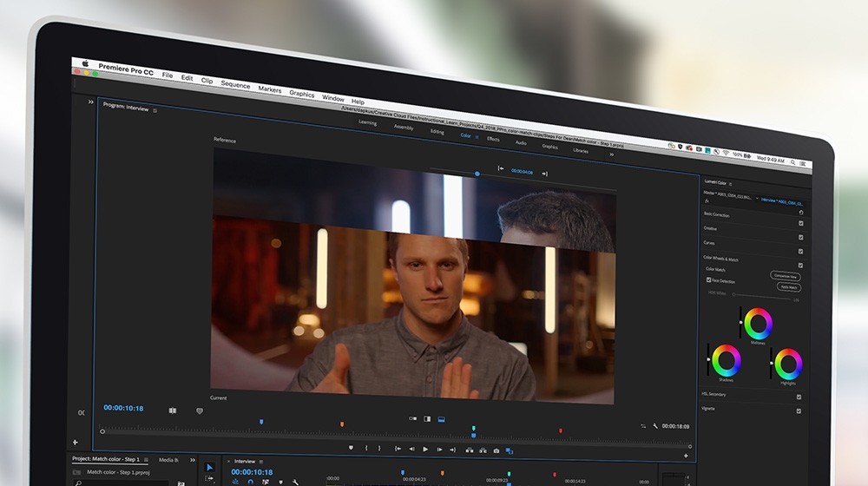The height and width of the screenshot is (486, 868).
Task: Uncheck the Vignette section checkbox
Action: pyautogui.click(x=799, y=410)
